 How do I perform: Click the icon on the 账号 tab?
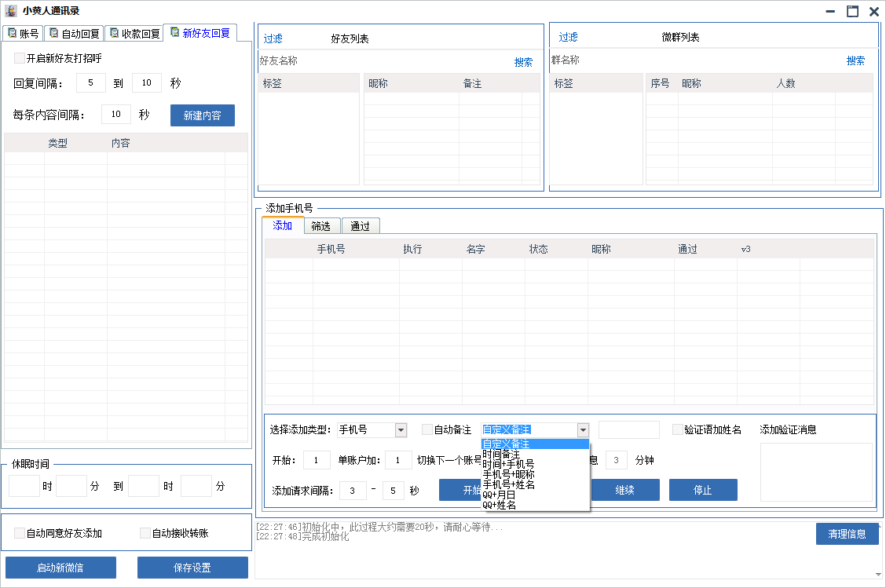tap(12, 33)
